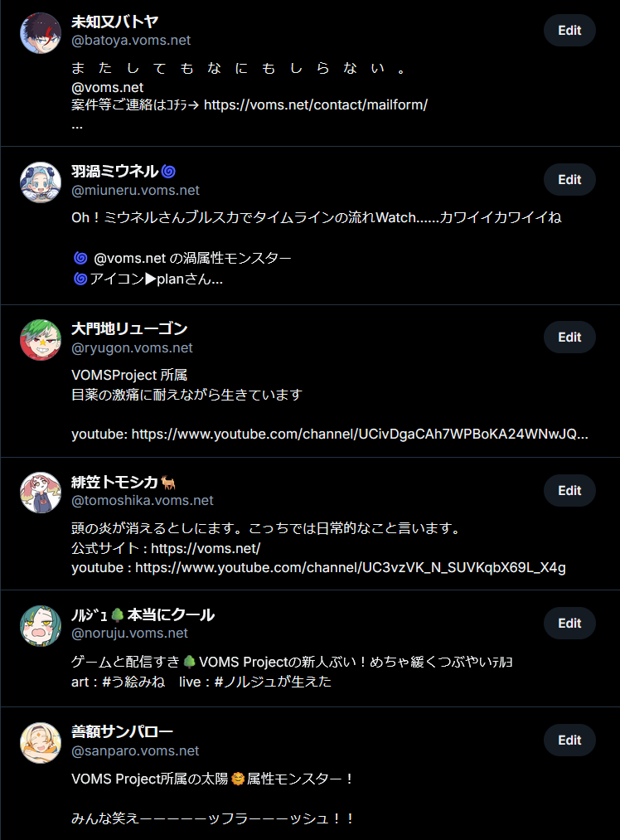Open the tomoshika profile avatar
Screen dimensions: 620x840
pos(41,493)
